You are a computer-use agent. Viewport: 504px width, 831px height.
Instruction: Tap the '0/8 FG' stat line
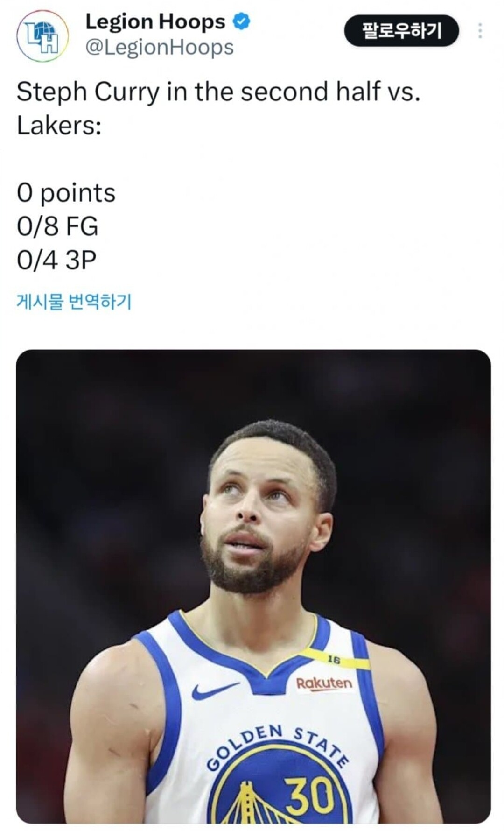58,226
